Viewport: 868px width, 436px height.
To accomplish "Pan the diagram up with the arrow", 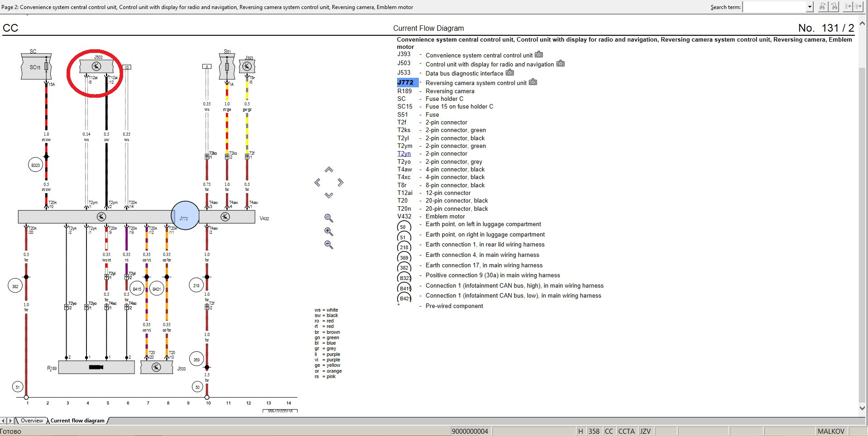I will tap(329, 170).
